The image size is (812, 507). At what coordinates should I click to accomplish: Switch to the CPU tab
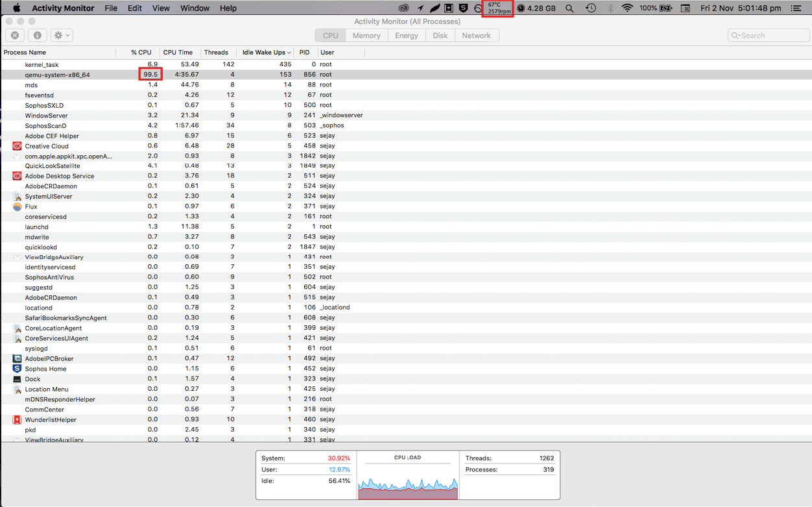(331, 36)
